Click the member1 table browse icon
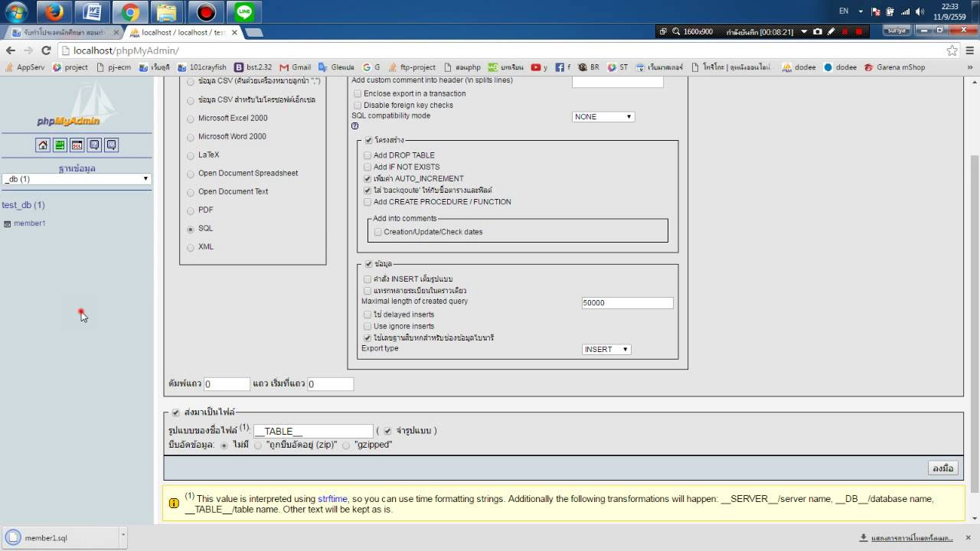This screenshot has height=551, width=980. click(x=8, y=223)
